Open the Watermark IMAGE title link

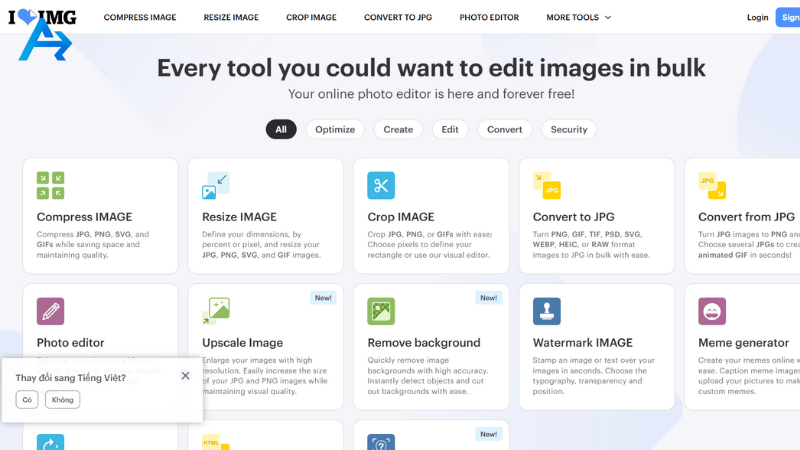click(583, 343)
